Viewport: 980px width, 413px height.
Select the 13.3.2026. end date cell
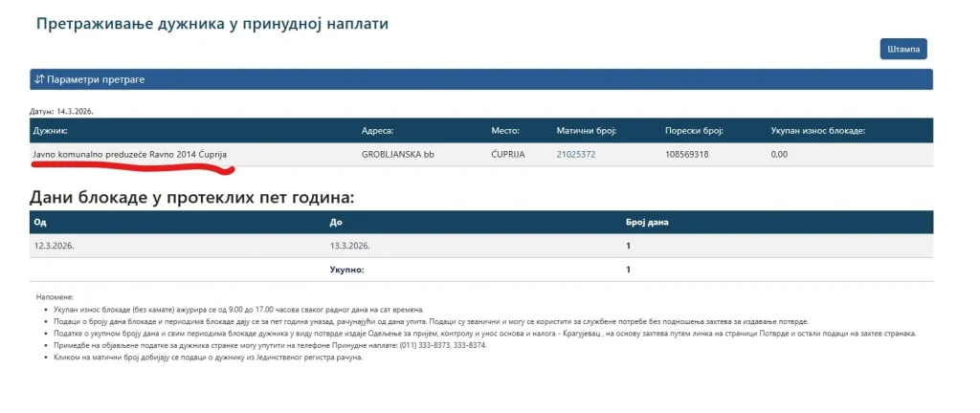point(349,246)
